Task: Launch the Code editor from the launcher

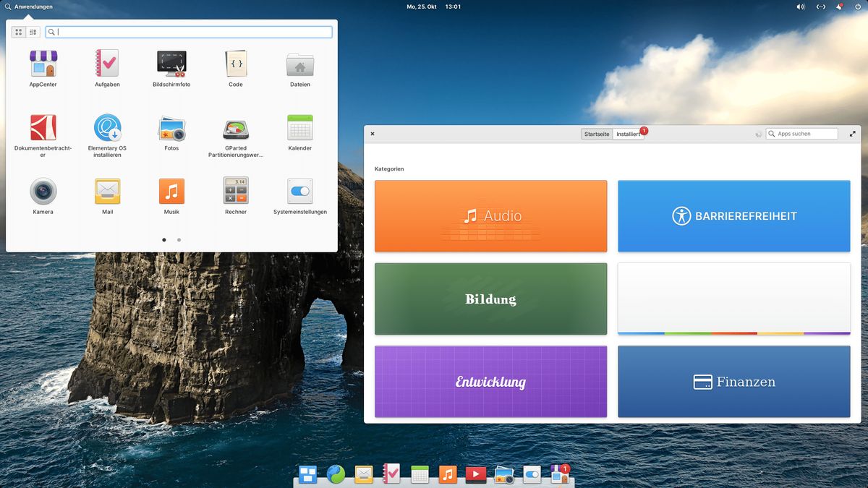Action: [235, 64]
